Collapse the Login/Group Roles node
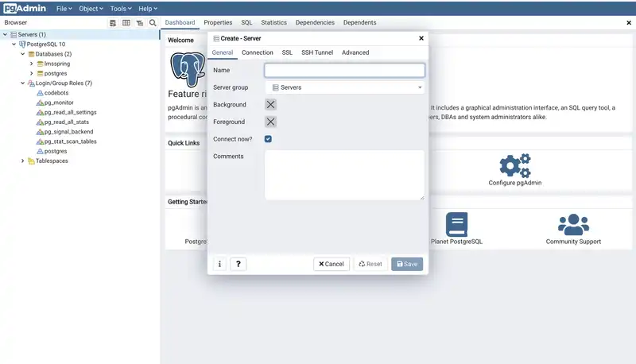Image resolution: width=636 pixels, height=364 pixels. [x=22, y=83]
